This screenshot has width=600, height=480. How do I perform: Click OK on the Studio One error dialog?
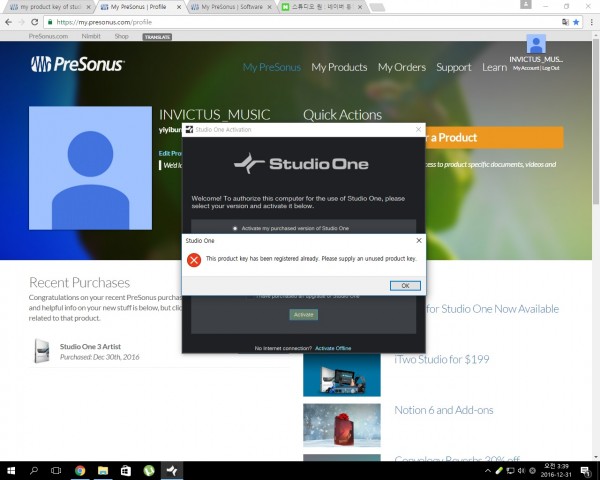[404, 285]
